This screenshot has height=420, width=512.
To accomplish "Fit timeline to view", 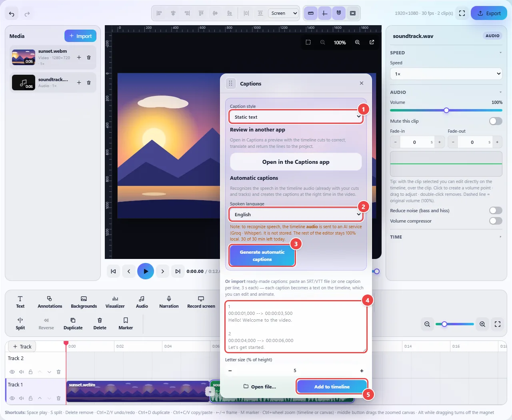I will [498, 324].
